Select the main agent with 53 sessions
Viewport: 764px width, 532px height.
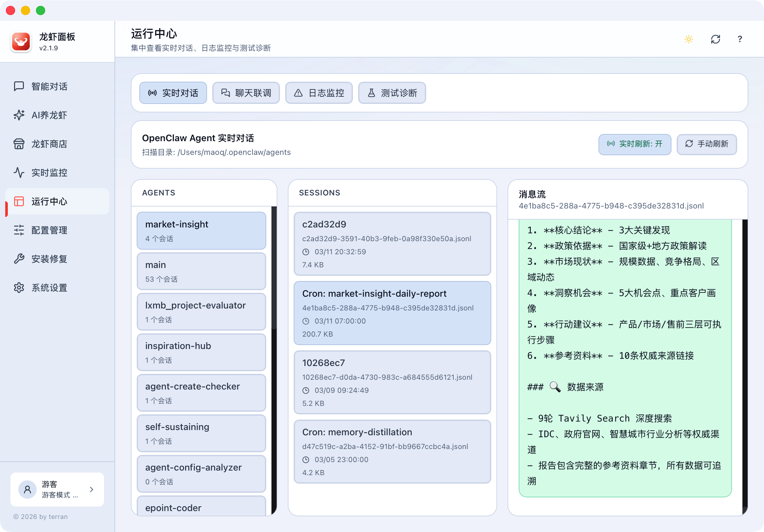click(201, 271)
